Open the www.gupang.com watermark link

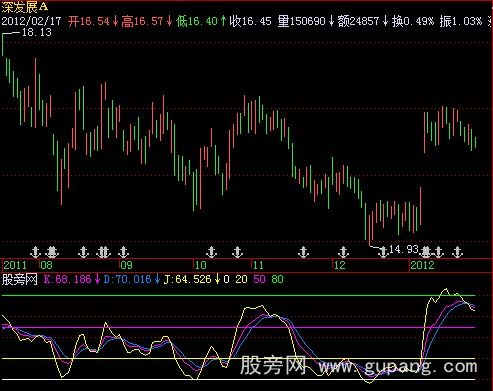(x=398, y=367)
